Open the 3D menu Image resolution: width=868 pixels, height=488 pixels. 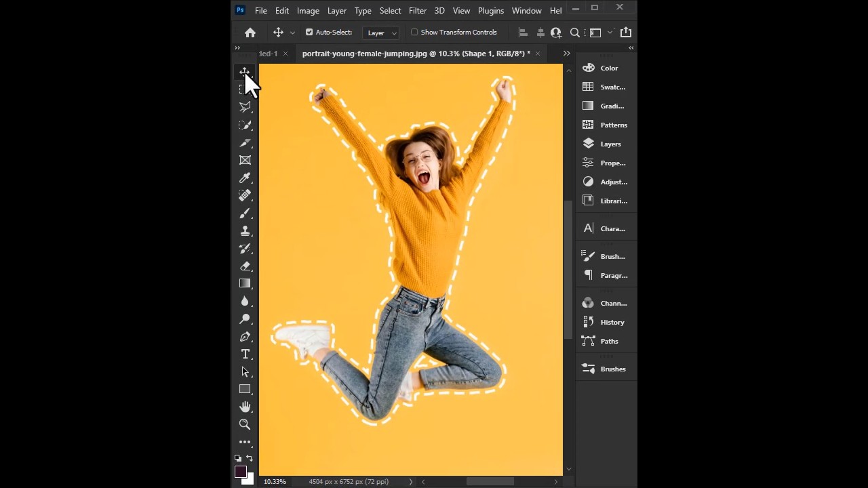coord(439,11)
